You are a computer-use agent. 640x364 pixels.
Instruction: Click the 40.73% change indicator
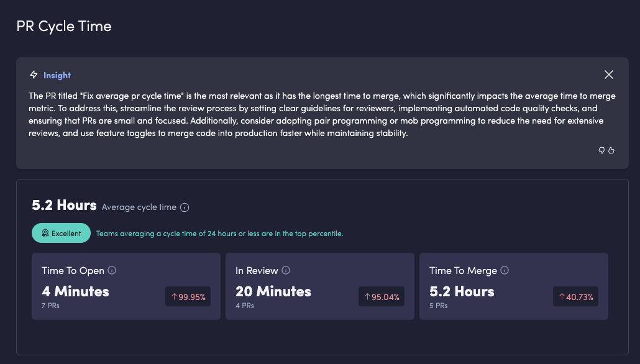coord(576,297)
